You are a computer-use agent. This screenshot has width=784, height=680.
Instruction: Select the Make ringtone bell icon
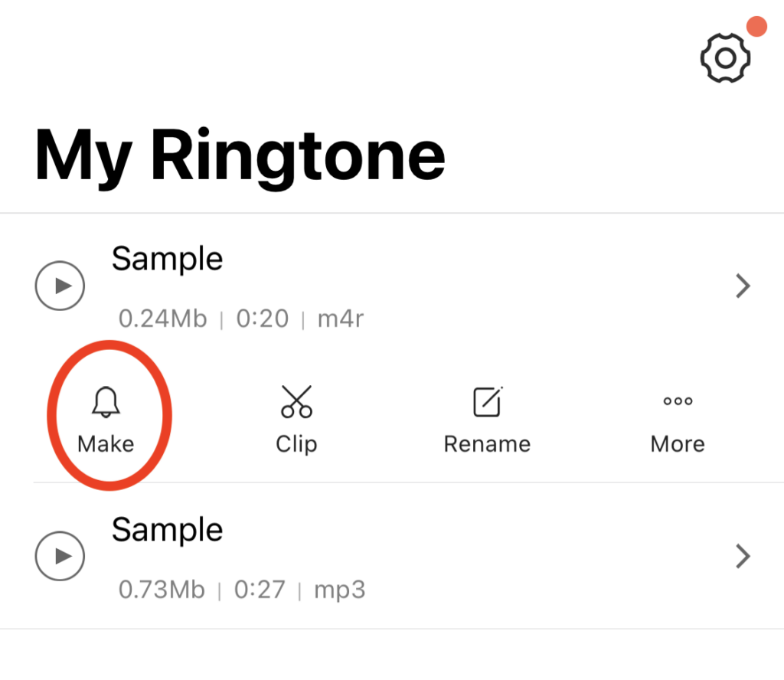coord(107,401)
